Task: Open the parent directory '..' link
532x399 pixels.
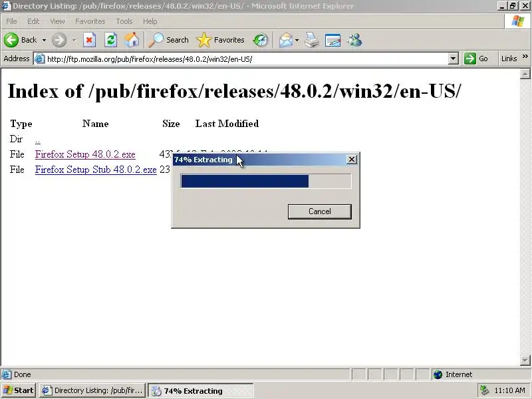Action: (x=38, y=140)
